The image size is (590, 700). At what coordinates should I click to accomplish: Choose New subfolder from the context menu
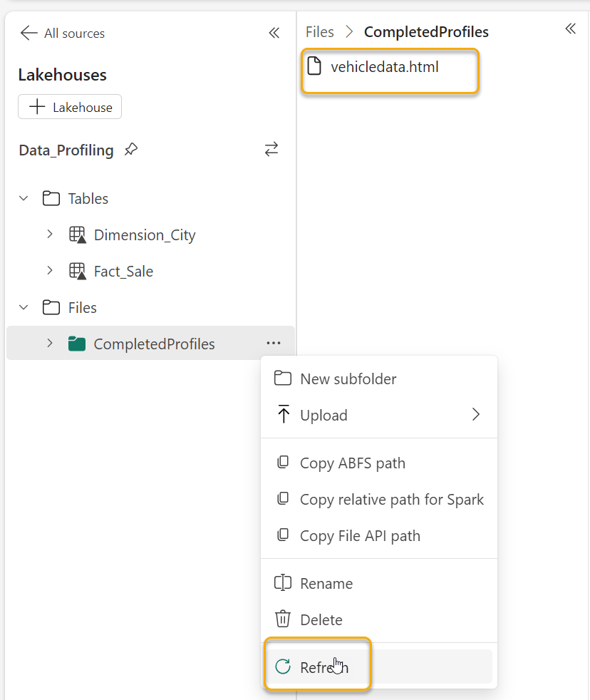pyautogui.click(x=348, y=379)
